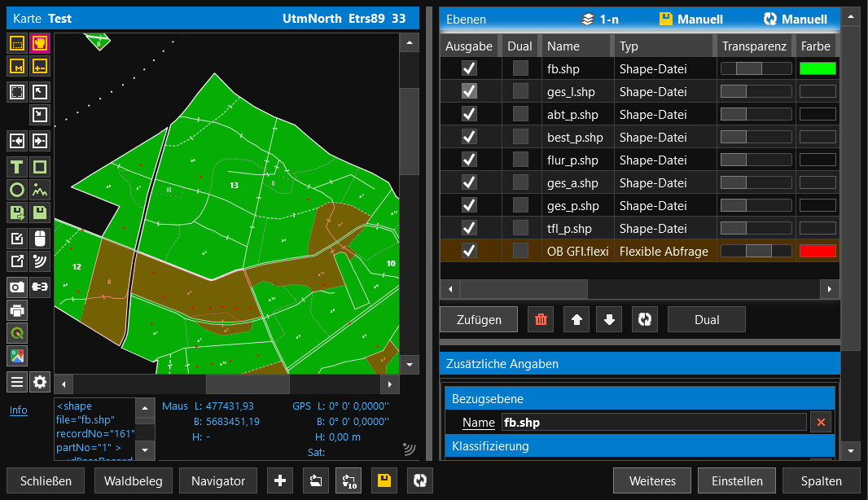Click the printer icon in left toolbar

pyautogui.click(x=16, y=309)
